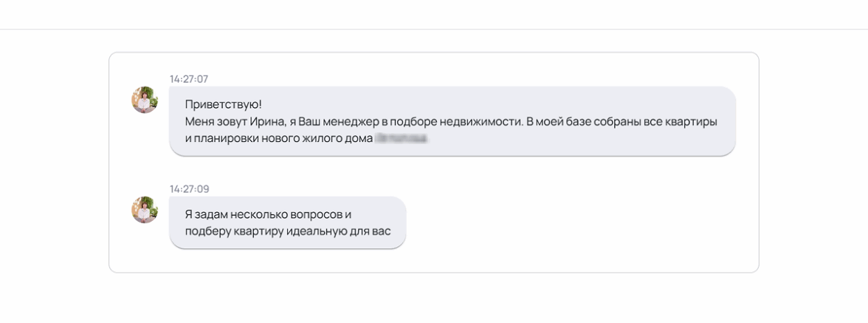Click Irina's avatar beside the first message
Viewport: 868px width, 323px height.
point(145,100)
